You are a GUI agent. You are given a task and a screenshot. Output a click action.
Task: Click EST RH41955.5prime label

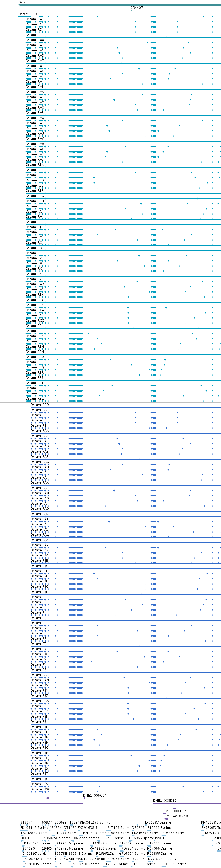point(65,833)
